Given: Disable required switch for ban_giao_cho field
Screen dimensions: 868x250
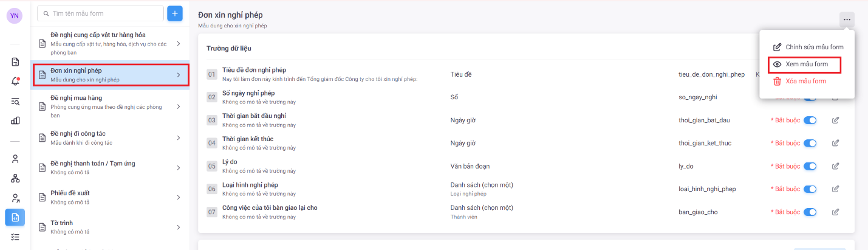Looking at the screenshot, I should pyautogui.click(x=810, y=212).
